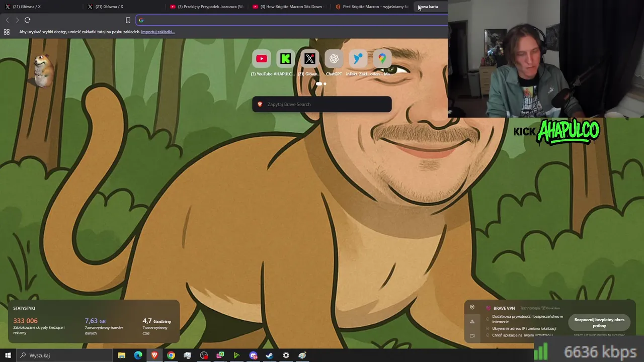Open the Settings gear in the taskbar
This screenshot has height=362, width=644.
pyautogui.click(x=286, y=355)
